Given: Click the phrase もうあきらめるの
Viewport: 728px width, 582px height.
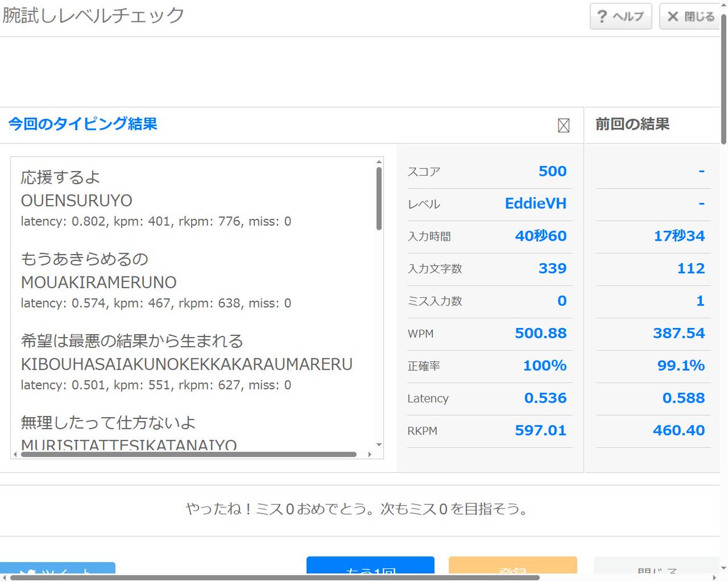Looking at the screenshot, I should point(84,259).
